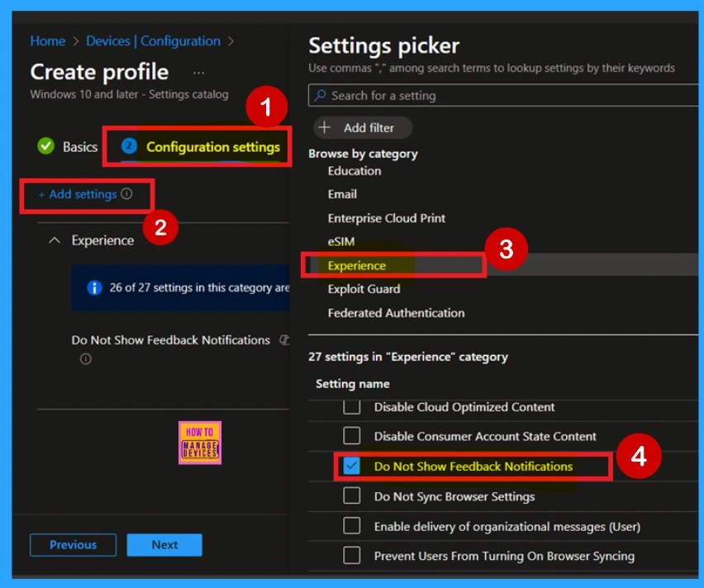Image resolution: width=704 pixels, height=588 pixels.
Task: Check Disable Cloud Optimized Content
Action: tap(351, 406)
